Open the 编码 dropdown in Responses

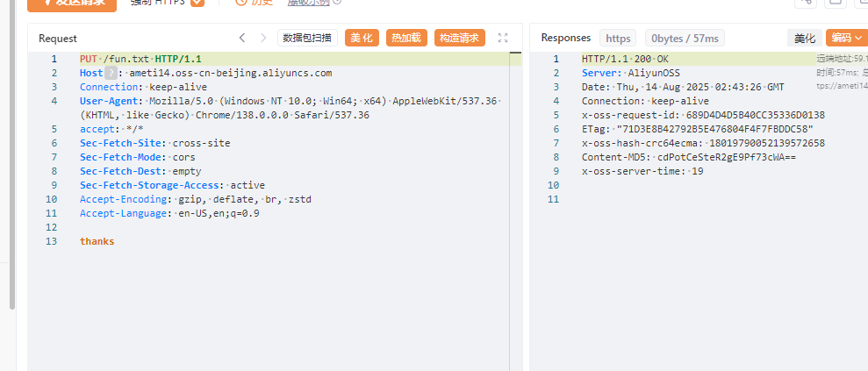tap(846, 38)
